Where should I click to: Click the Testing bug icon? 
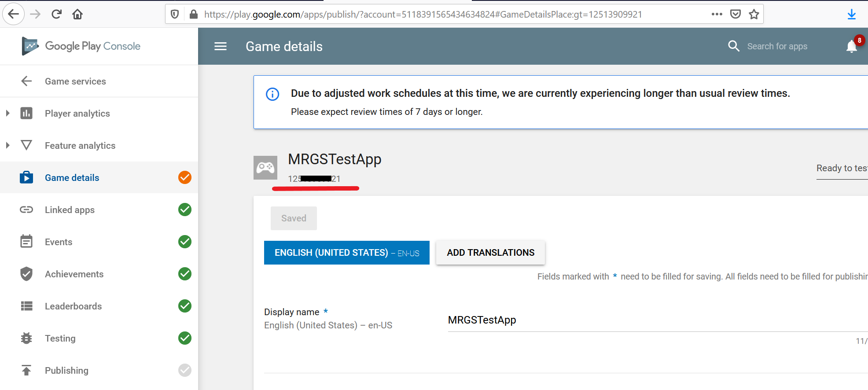(26, 338)
